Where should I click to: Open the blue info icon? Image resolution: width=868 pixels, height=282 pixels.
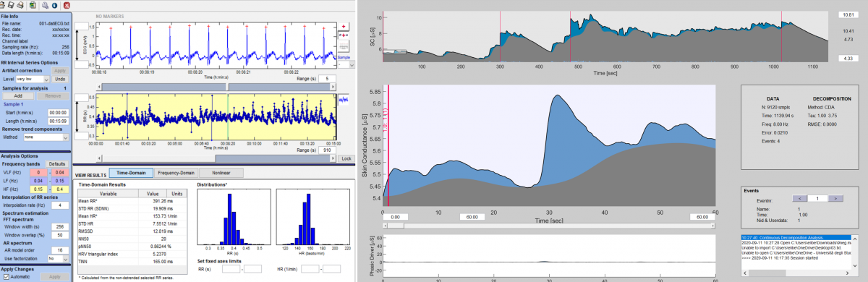[x=55, y=4]
